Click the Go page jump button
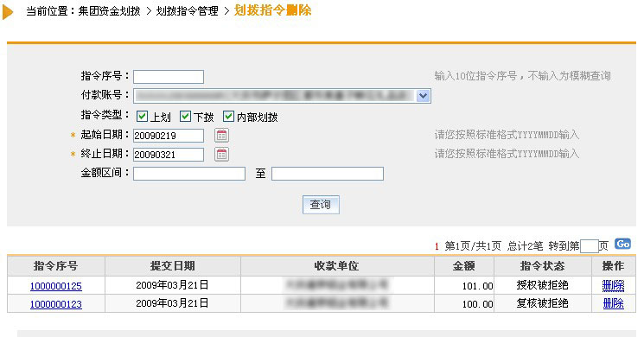The image size is (644, 337). [622, 244]
